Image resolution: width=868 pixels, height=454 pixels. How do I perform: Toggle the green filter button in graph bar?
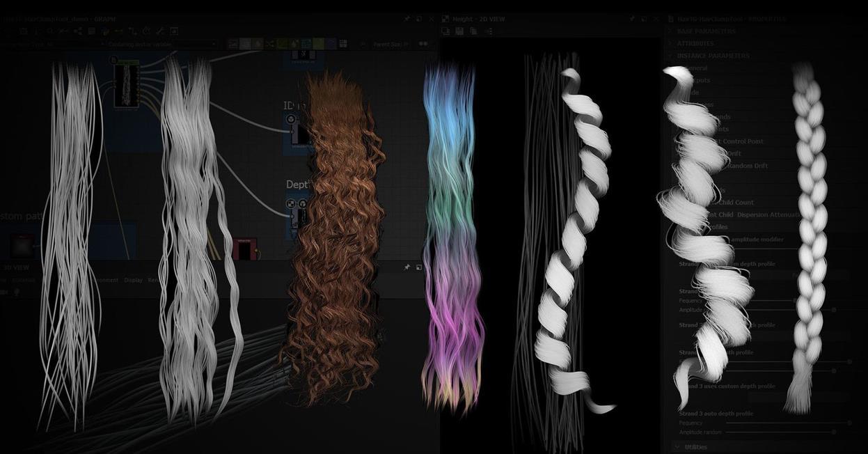pyautogui.click(x=283, y=44)
